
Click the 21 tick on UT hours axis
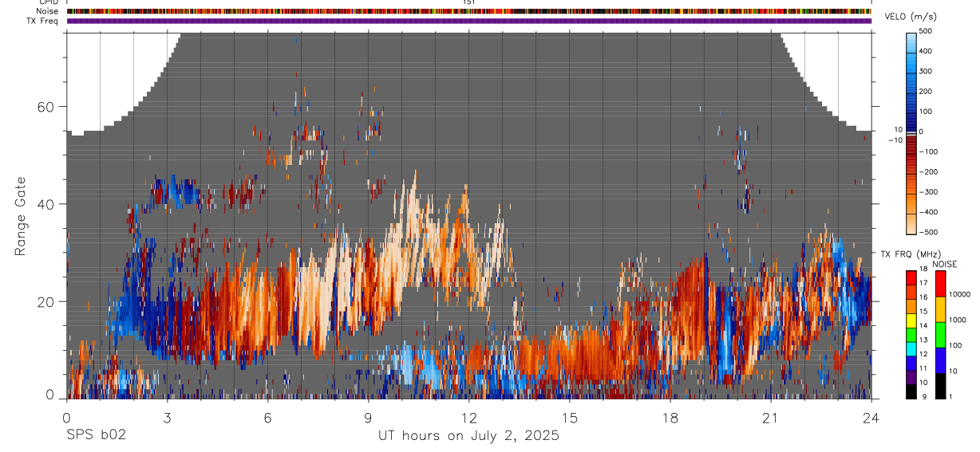pos(770,417)
